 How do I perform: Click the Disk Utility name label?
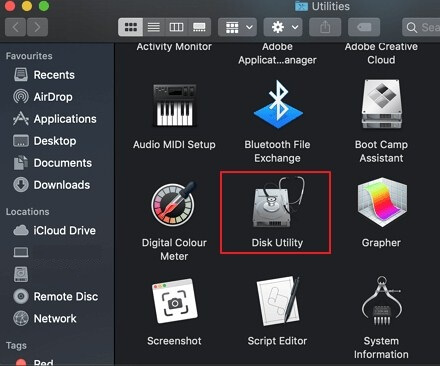click(x=277, y=243)
